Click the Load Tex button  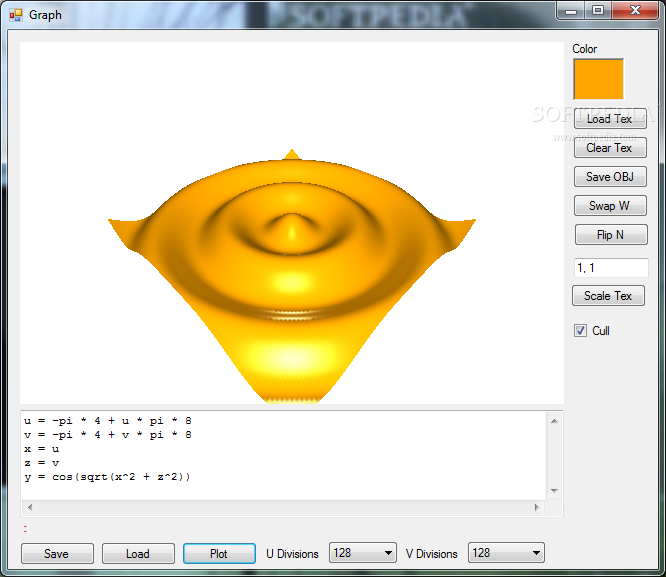(x=610, y=119)
